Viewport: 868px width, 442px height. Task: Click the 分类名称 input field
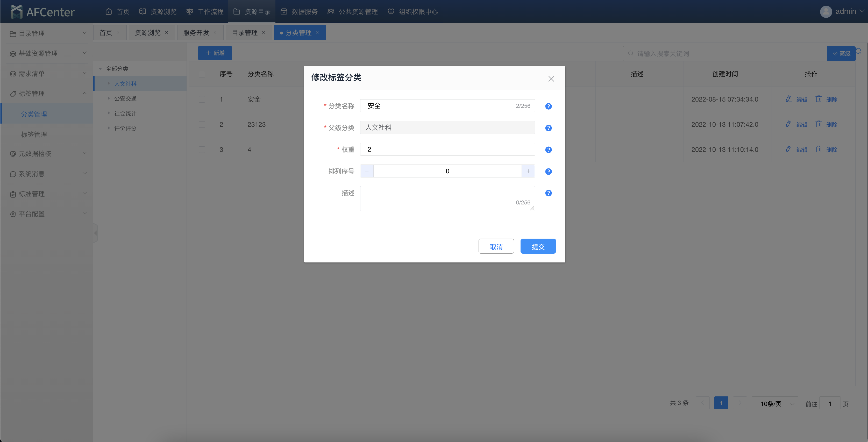click(x=447, y=106)
